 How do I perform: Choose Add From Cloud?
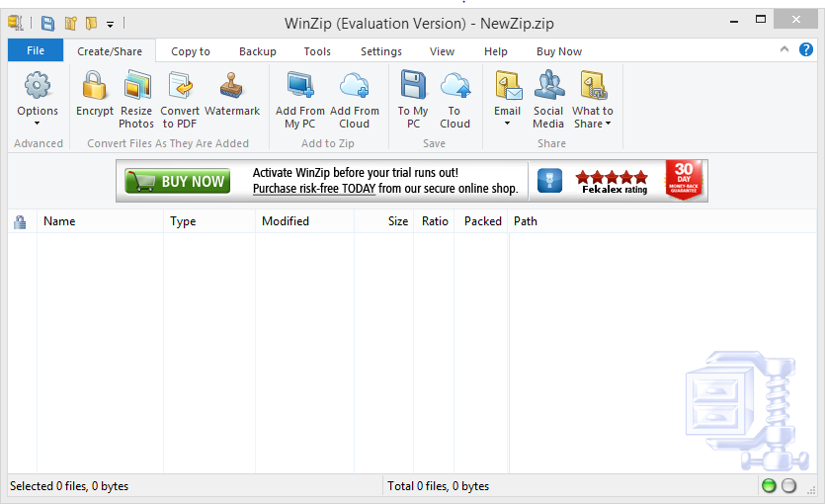coord(354,86)
